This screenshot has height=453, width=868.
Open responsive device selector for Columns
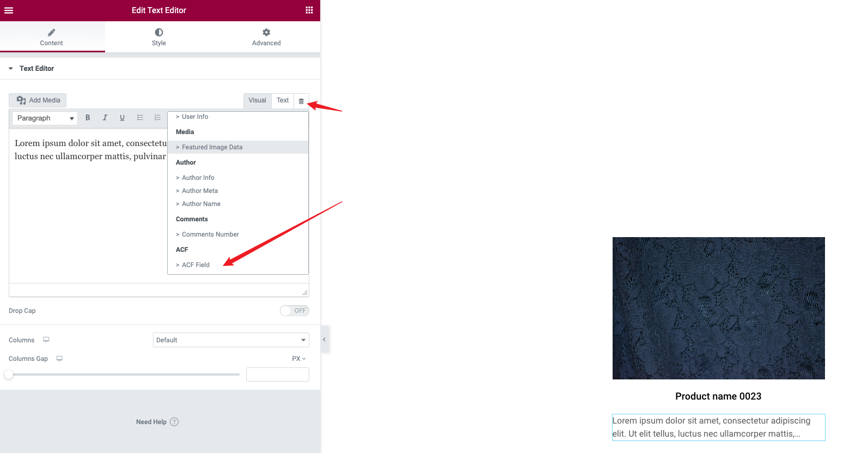(x=46, y=340)
